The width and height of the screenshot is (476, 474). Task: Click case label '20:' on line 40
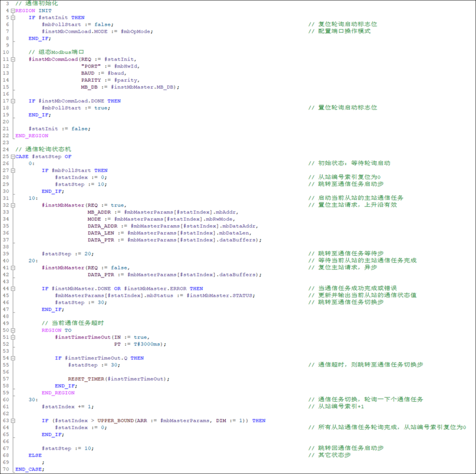pos(33,261)
